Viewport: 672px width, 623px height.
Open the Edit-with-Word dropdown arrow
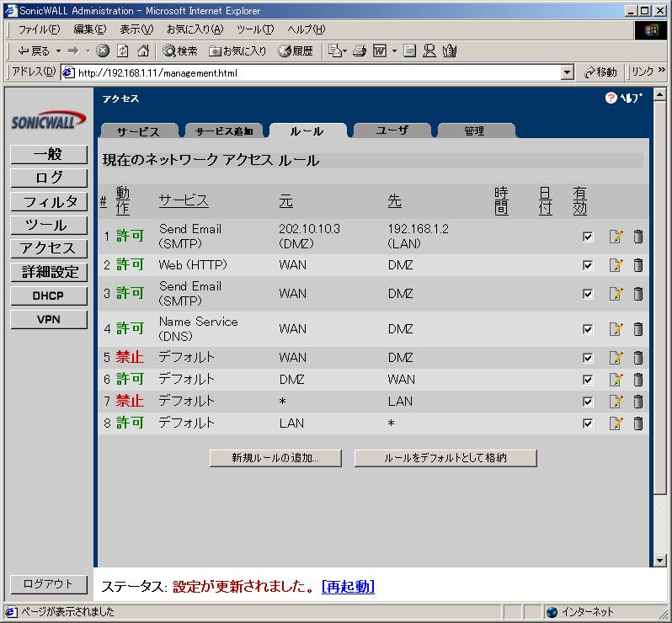(394, 51)
